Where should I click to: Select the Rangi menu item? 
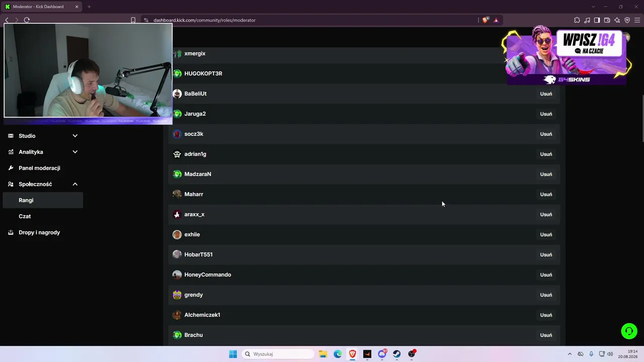43,200
